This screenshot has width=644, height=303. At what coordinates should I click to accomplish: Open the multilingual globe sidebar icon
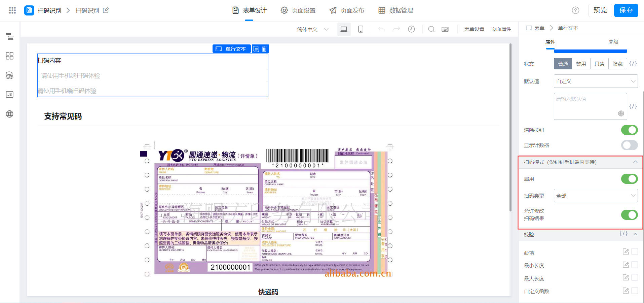10,114
